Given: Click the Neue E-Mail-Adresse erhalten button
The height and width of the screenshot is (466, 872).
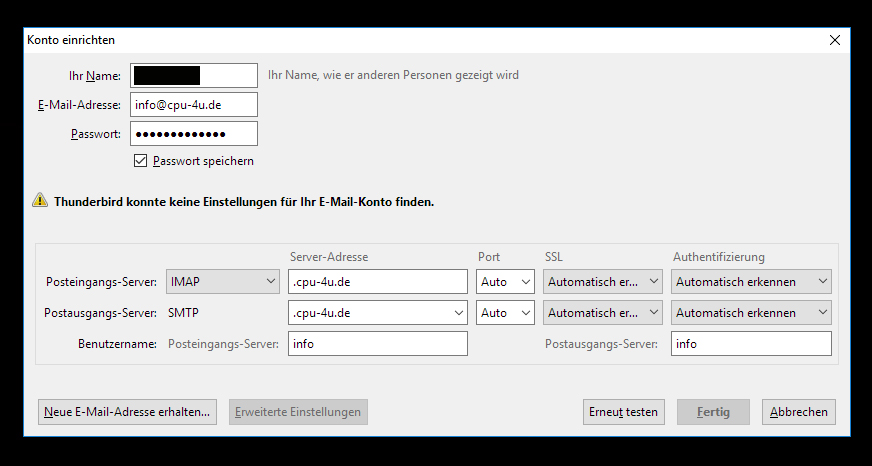Looking at the screenshot, I should pos(128,412).
